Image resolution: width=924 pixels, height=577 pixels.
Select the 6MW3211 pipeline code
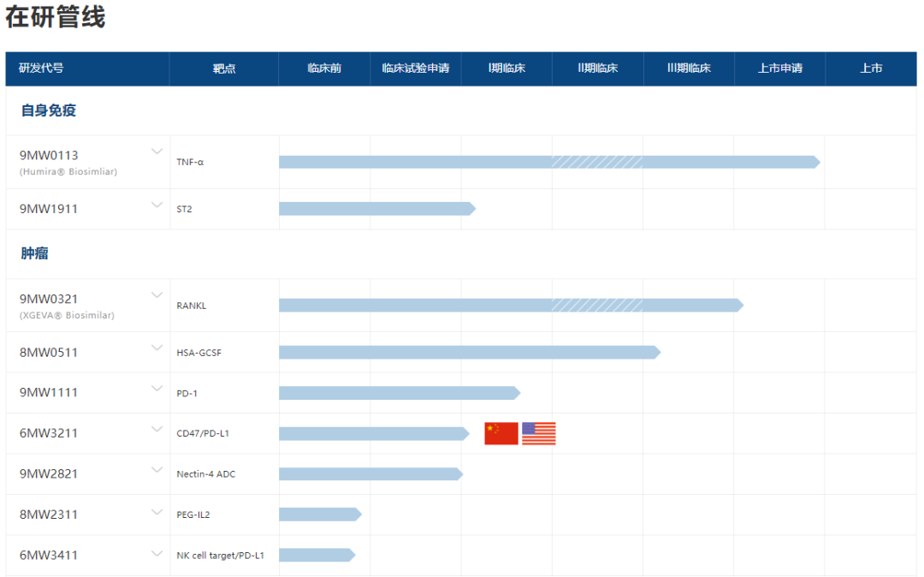pyautogui.click(x=49, y=434)
